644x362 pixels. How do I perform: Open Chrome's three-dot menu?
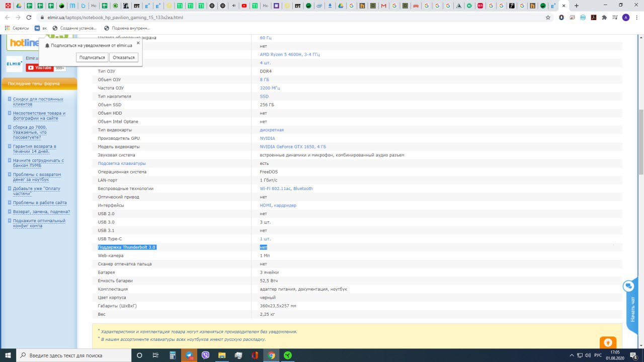(636, 17)
